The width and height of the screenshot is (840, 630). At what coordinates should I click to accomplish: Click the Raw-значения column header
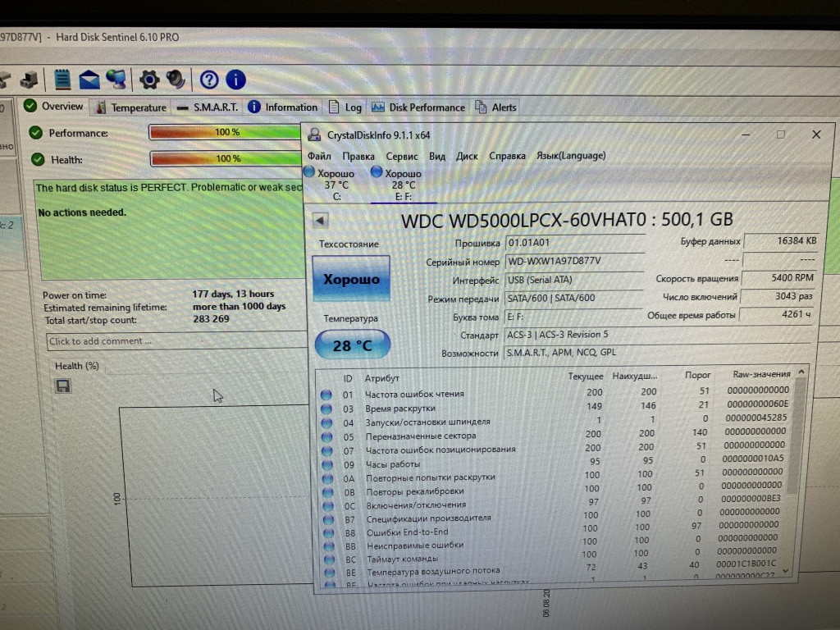761,374
